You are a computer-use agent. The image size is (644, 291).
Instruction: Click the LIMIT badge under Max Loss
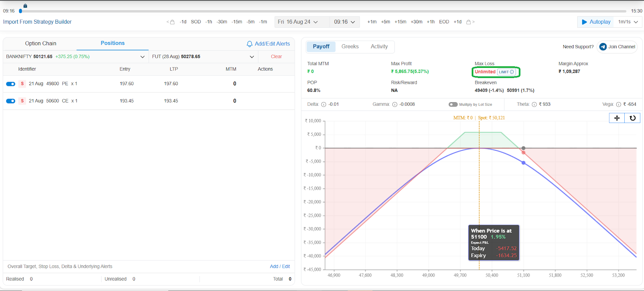(x=506, y=72)
